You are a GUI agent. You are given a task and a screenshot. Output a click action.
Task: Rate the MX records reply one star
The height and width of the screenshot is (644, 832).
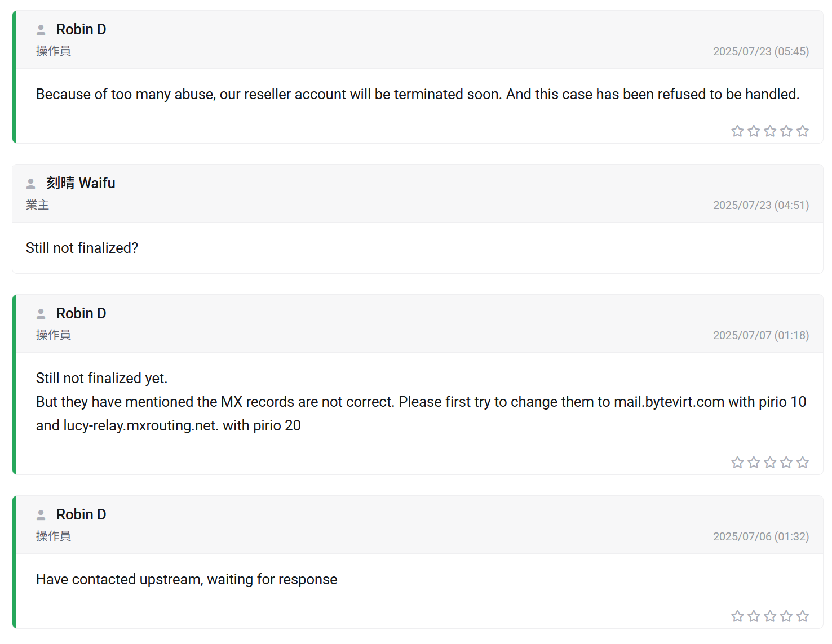[737, 463]
